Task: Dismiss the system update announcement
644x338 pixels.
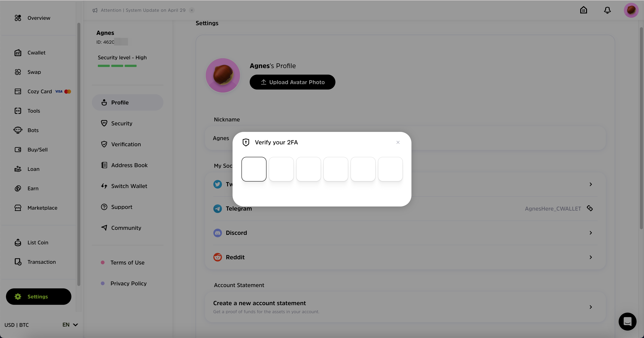Action: [x=192, y=10]
